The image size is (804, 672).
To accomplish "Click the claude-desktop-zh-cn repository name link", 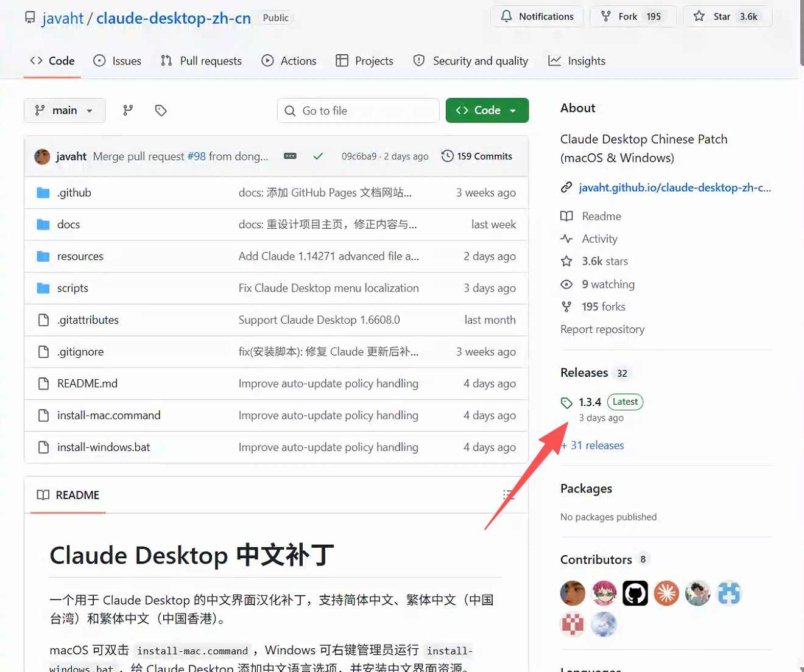I will point(174,18).
